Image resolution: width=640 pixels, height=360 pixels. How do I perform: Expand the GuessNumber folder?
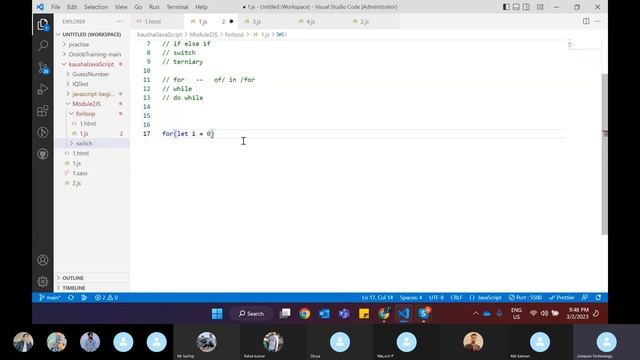coord(91,74)
